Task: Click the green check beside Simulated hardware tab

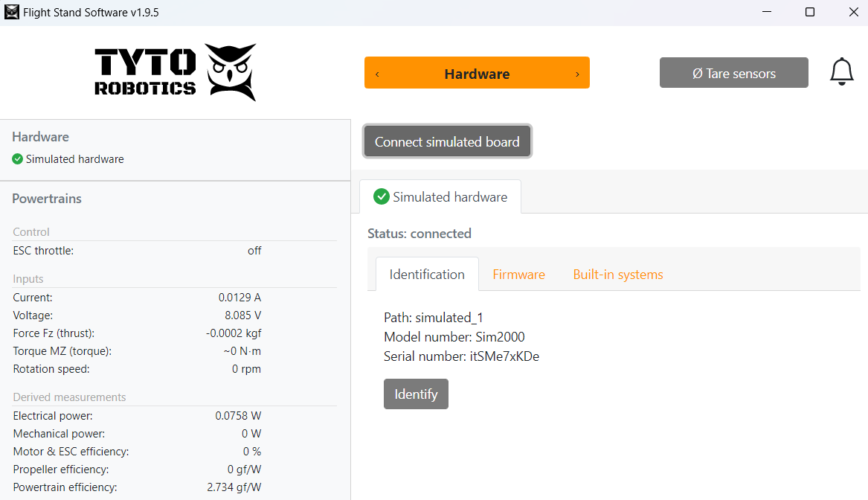Action: click(x=382, y=196)
